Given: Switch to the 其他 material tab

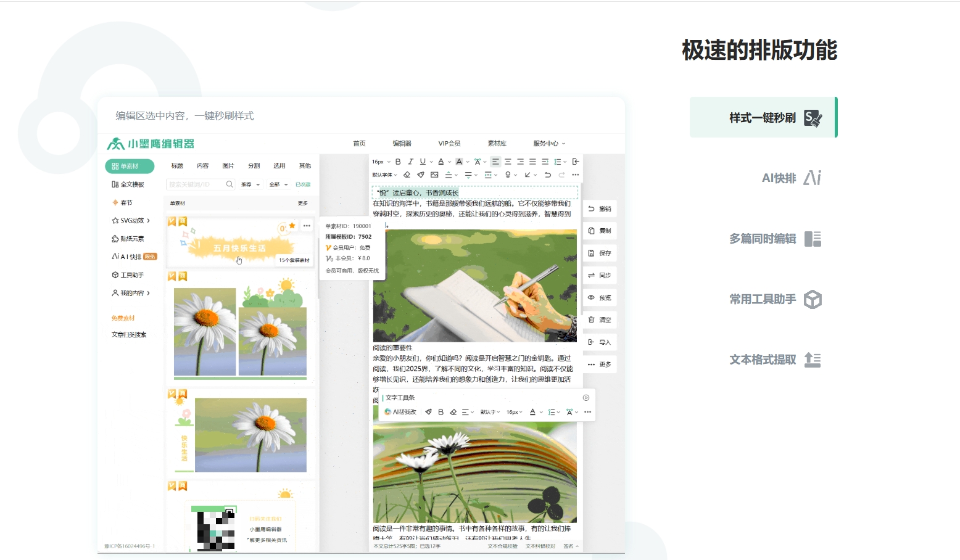Looking at the screenshot, I should coord(305,165).
